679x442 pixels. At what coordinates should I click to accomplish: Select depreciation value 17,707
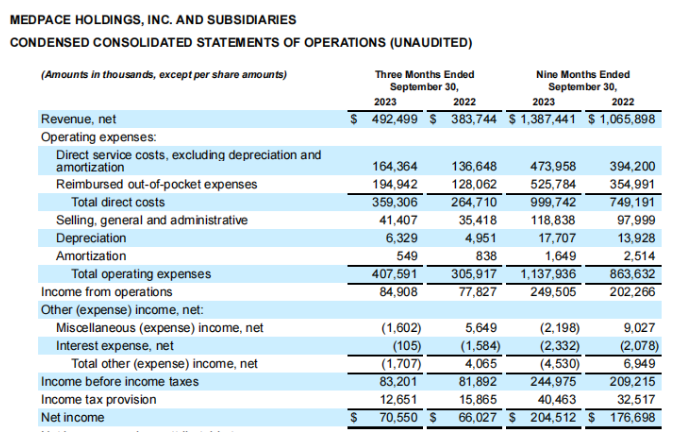tap(556, 238)
